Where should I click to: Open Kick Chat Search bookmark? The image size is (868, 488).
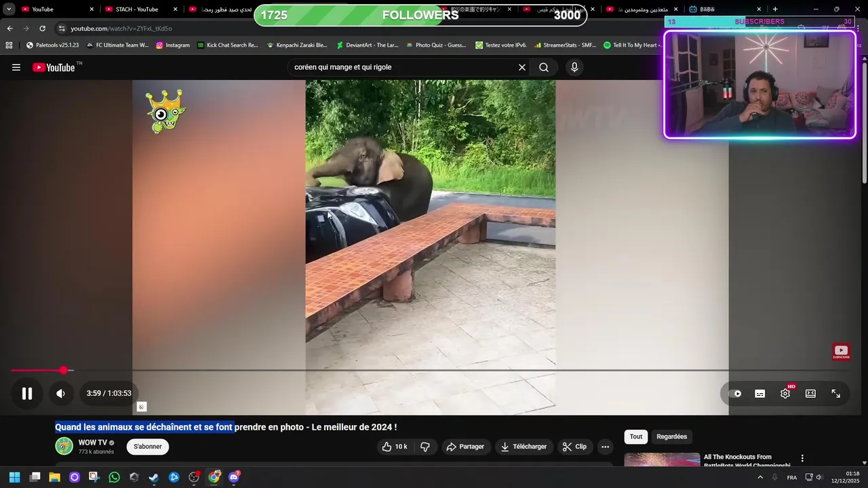228,45
